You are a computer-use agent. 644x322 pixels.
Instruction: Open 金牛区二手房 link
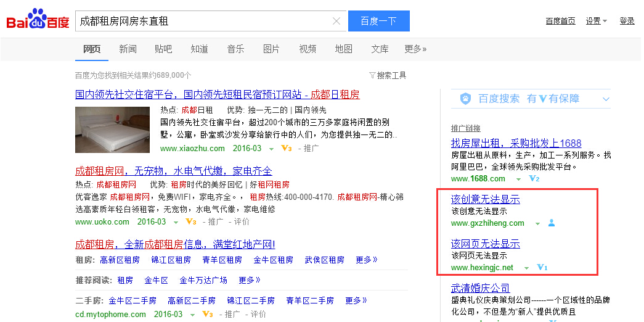132,300
